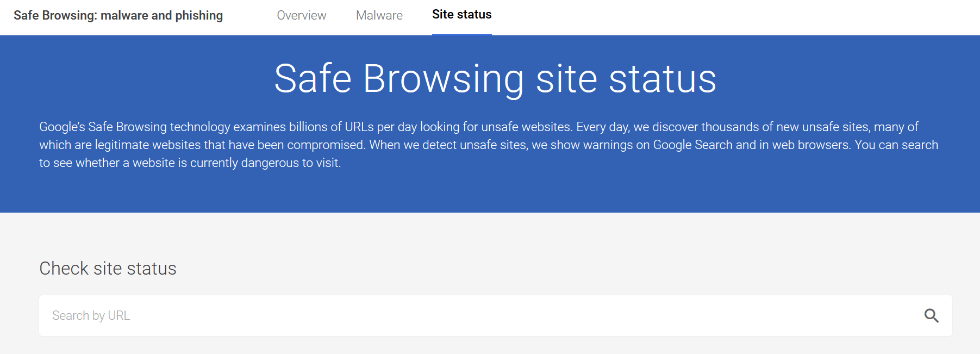Click the large "Safe Browsing site status" heading
Viewport: 980px width, 354px height.
pyautogui.click(x=495, y=79)
